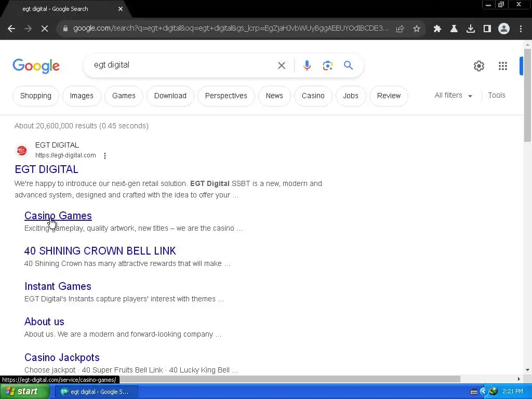The width and height of the screenshot is (532, 399).
Task: Bookmark this page with the star
Action: [417, 29]
